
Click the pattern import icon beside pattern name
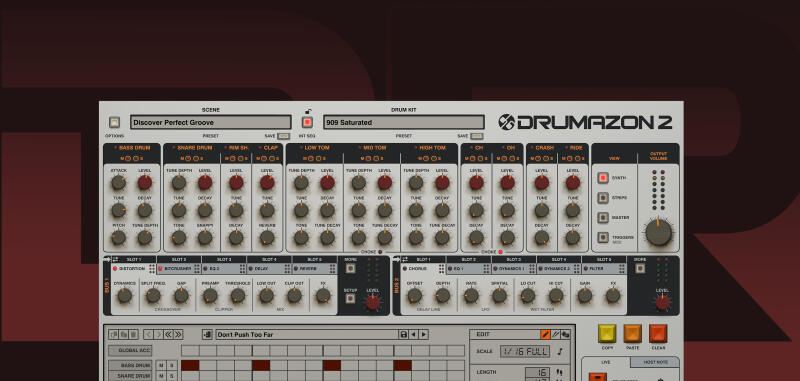207,335
